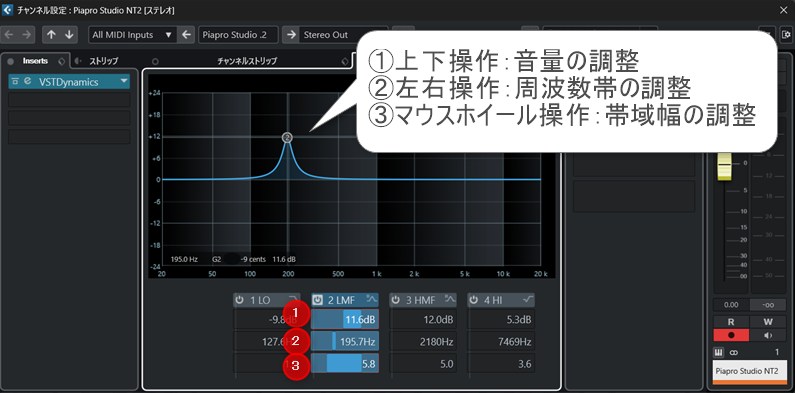Image resolution: width=795 pixels, height=393 pixels.
Task: Click 1 LO gain field
Action: pos(267,319)
